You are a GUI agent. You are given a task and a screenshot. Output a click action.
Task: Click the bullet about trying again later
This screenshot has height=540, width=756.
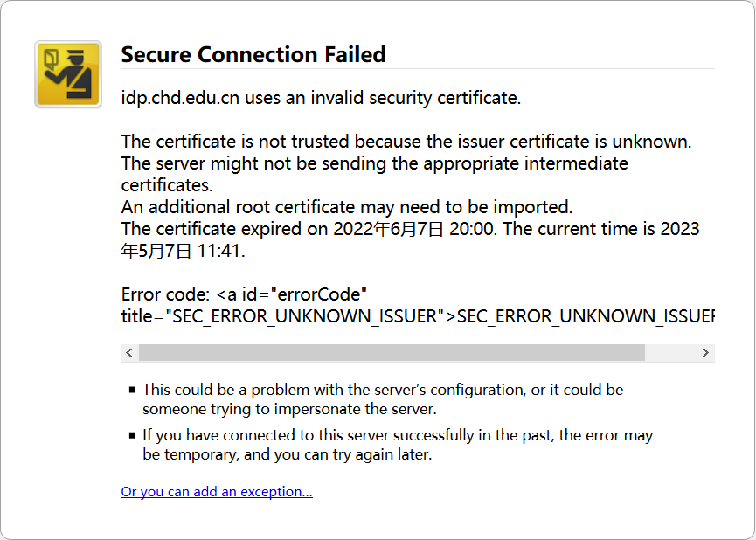click(x=398, y=445)
